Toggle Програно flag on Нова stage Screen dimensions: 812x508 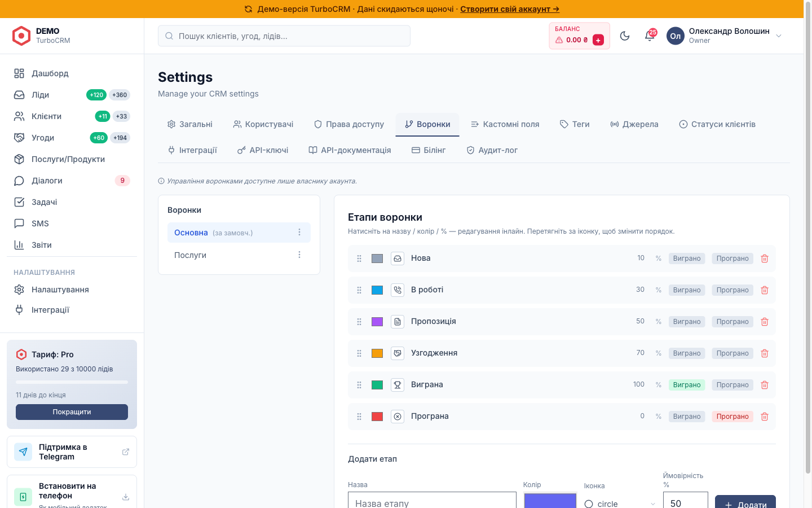732,259
